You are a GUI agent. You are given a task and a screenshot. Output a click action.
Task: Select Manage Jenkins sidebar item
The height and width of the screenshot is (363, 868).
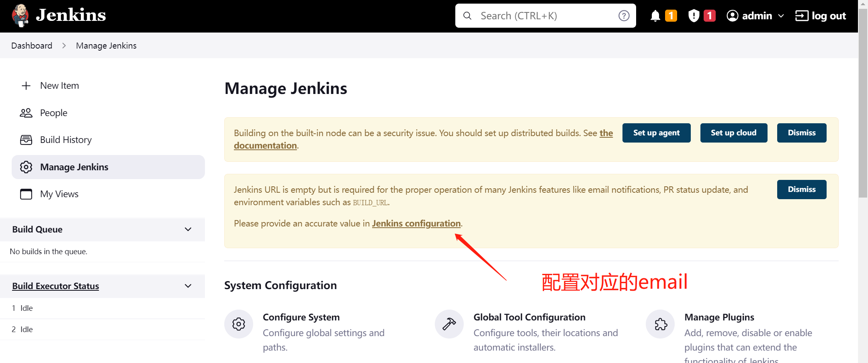click(x=108, y=167)
